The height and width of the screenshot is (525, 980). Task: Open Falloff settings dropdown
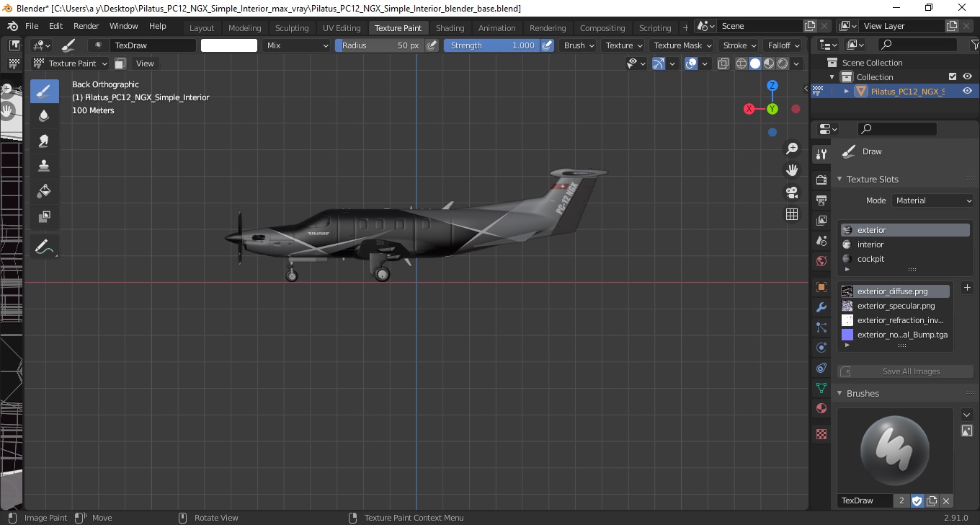click(783, 45)
